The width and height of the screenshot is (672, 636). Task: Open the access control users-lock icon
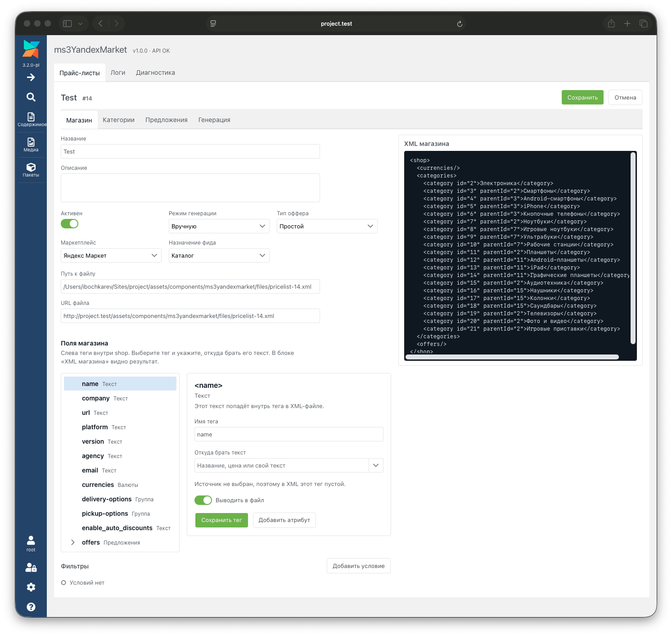(31, 568)
